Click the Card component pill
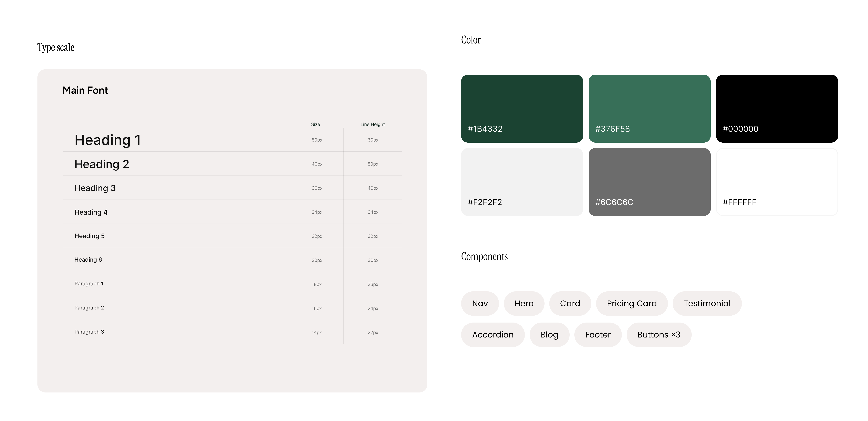Screen dimensions: 868x421 (570, 304)
